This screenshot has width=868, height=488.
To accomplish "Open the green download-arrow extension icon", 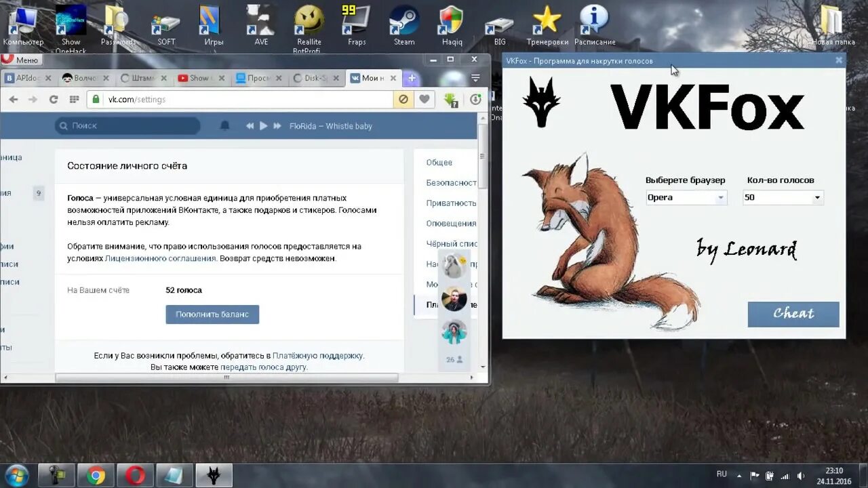I will coord(451,100).
